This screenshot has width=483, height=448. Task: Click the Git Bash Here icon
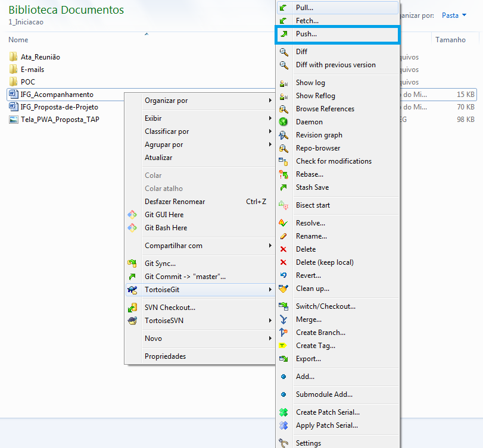coord(132,228)
